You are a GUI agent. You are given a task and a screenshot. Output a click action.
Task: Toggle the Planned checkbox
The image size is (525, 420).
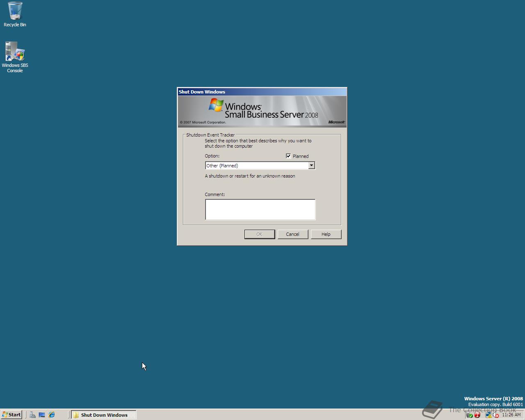point(288,156)
